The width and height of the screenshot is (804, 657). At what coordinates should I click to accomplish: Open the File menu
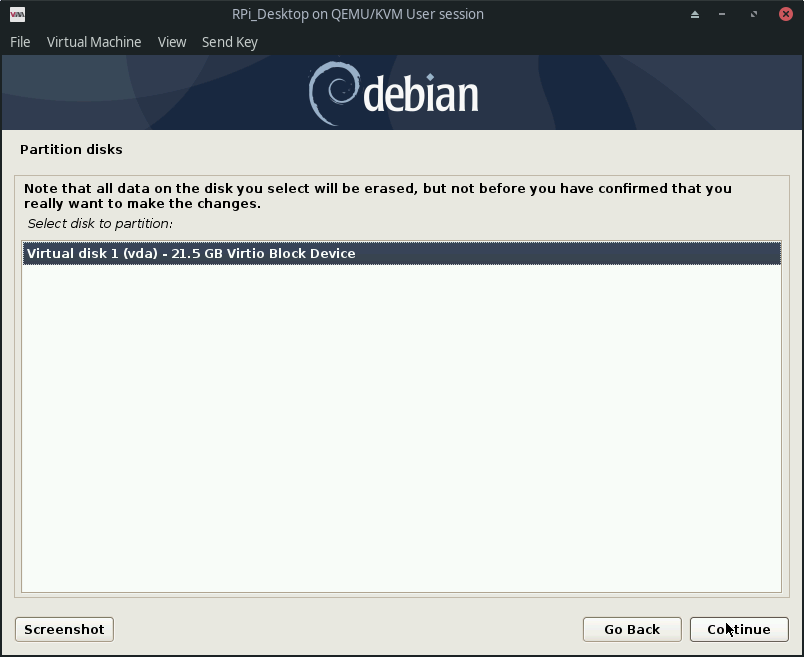pos(20,42)
